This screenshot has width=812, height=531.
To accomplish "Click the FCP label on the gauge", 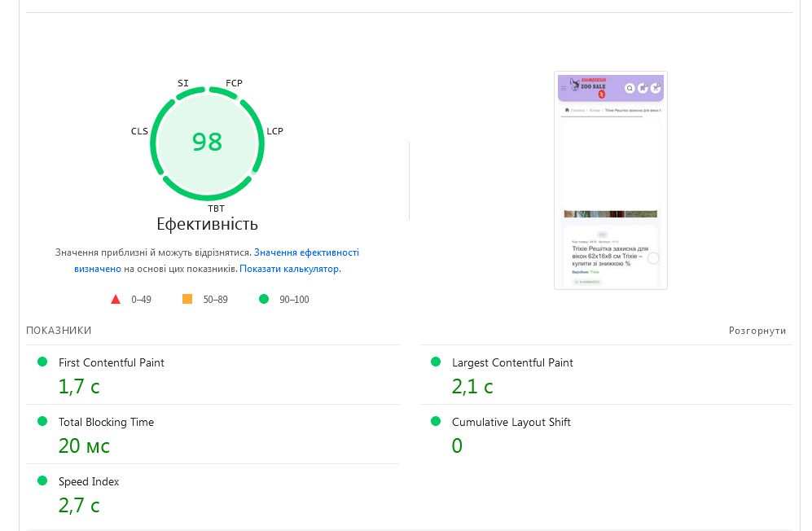I will pos(234,83).
